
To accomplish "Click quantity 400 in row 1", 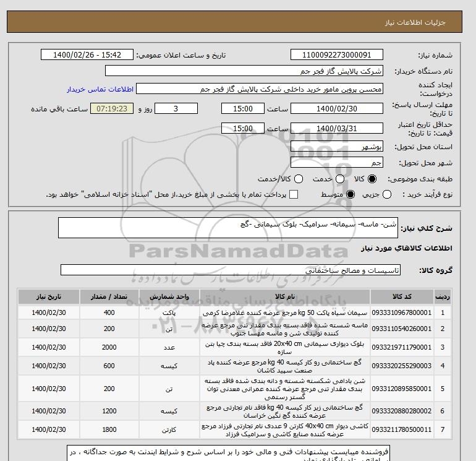I will pyautogui.click(x=109, y=312).
